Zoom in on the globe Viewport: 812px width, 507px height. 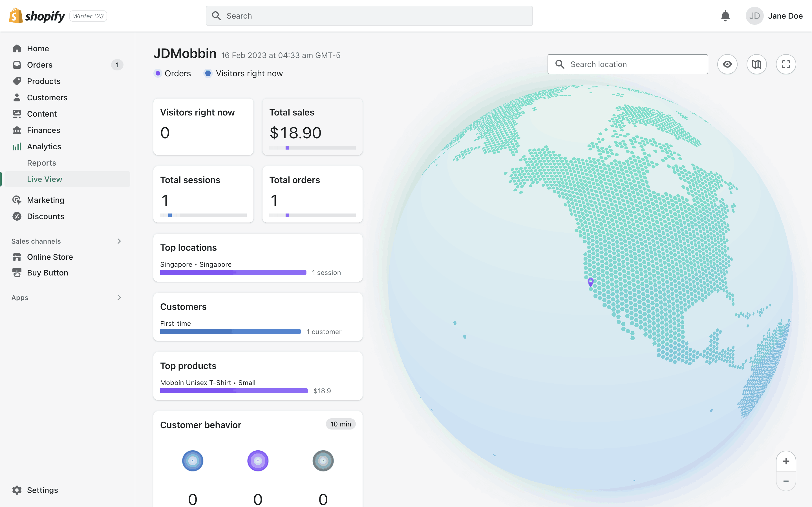pos(785,461)
